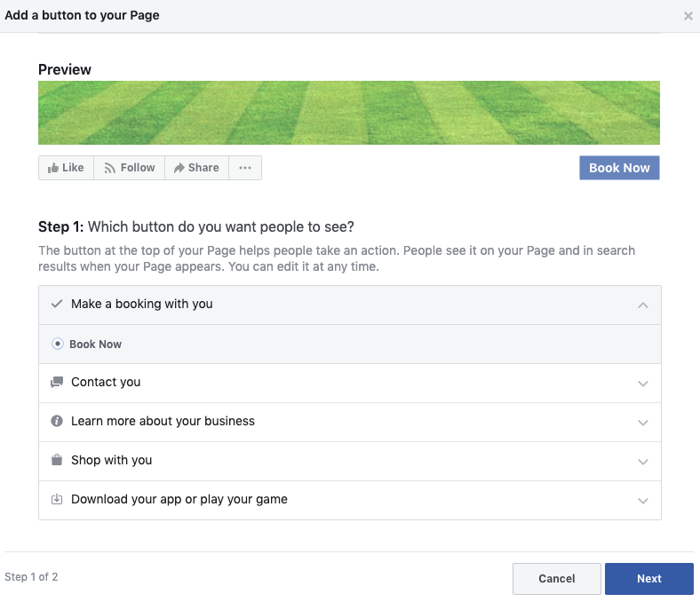The height and width of the screenshot is (602, 700).
Task: Expand Download your app or play game chevron
Action: pos(643,500)
